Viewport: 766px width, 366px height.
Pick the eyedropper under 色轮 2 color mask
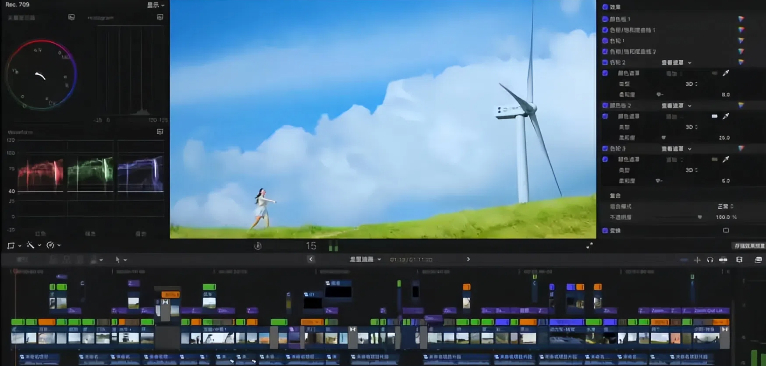pos(726,73)
